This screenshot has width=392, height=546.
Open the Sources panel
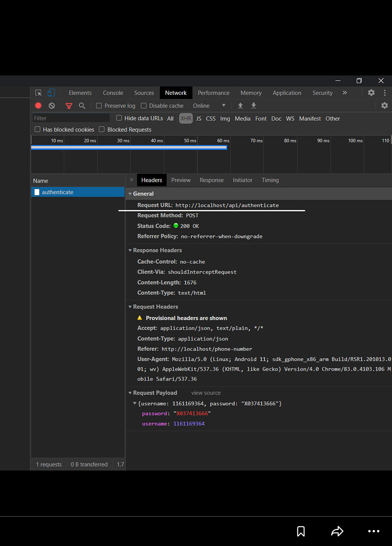[144, 93]
